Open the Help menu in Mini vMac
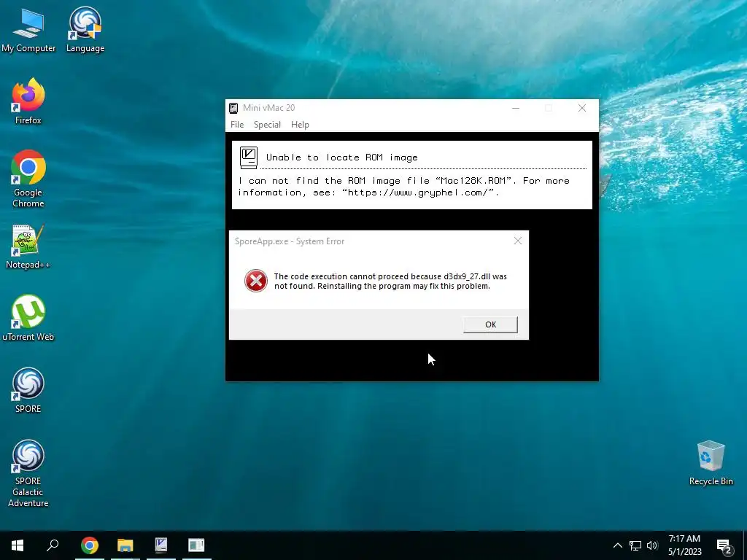Screen dimensions: 747x560 pos(300,124)
